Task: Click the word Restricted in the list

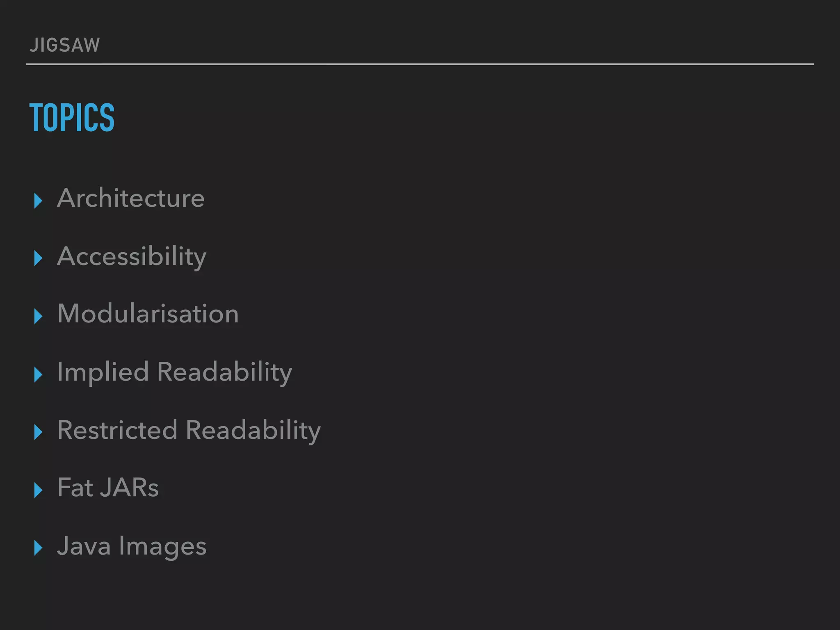Action: (x=117, y=430)
